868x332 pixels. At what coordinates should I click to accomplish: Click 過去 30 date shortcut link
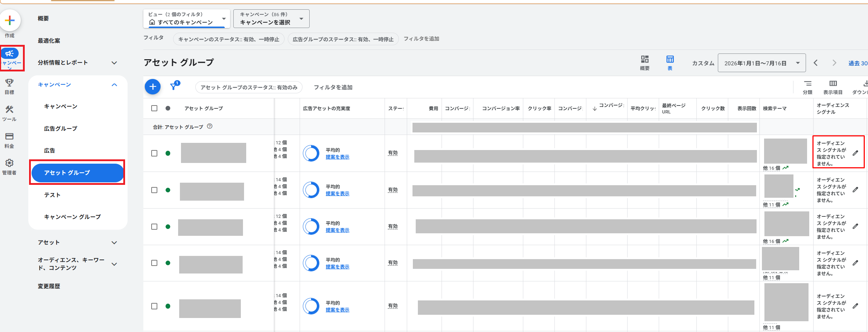coord(858,63)
